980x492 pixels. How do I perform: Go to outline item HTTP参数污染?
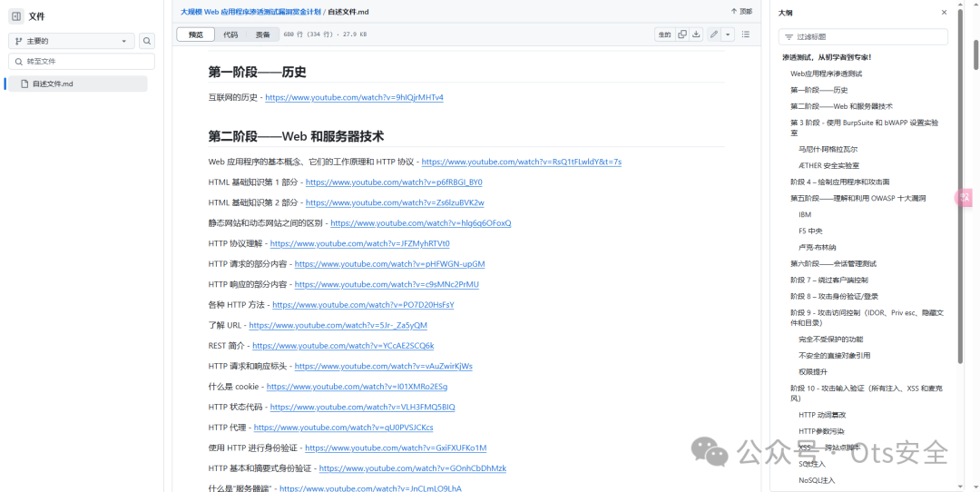point(821,431)
